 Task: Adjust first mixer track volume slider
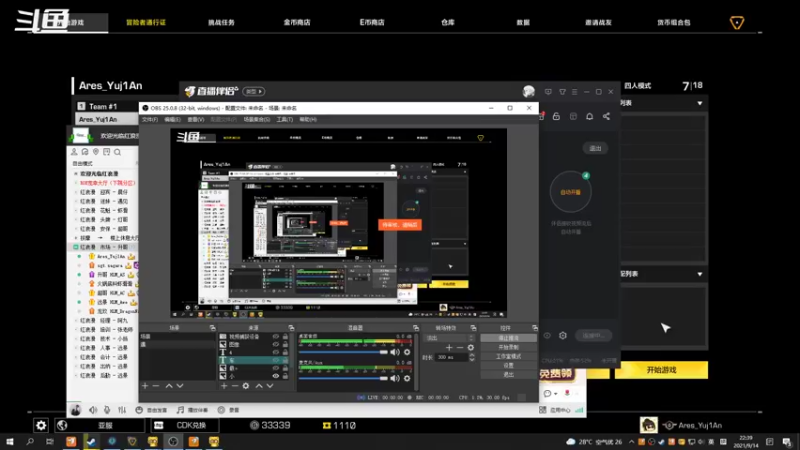[343, 352]
